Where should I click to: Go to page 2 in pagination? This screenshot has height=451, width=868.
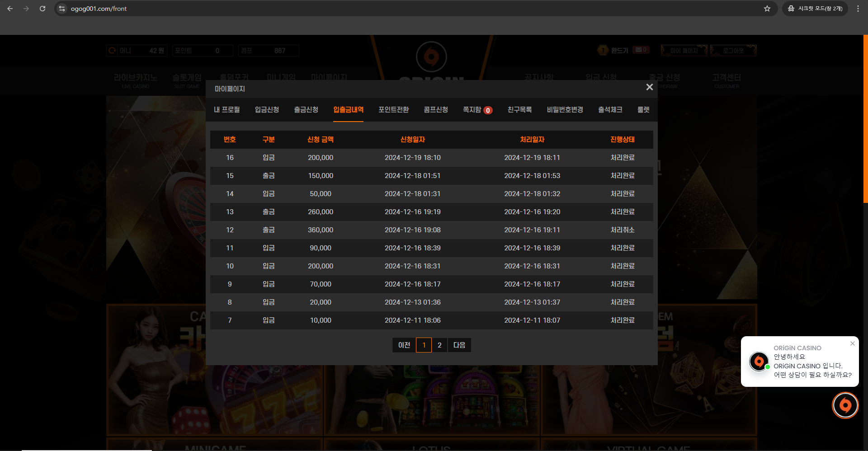[x=439, y=345]
